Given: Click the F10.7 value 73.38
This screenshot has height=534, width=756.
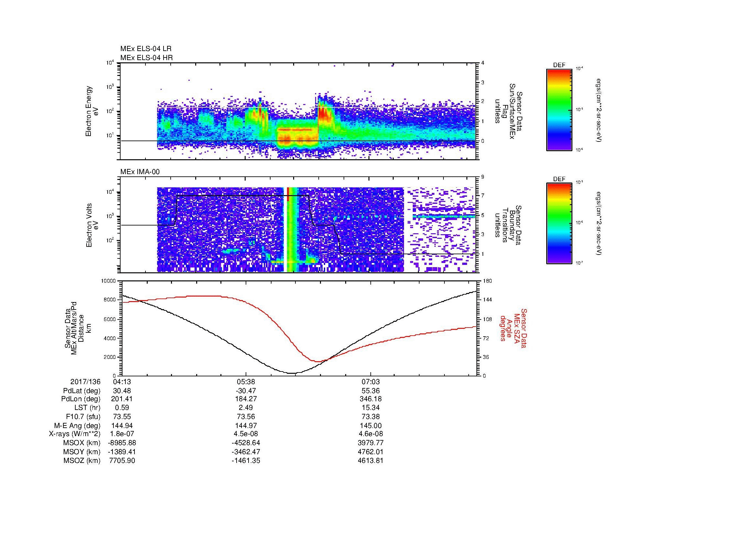Looking at the screenshot, I should (371, 417).
